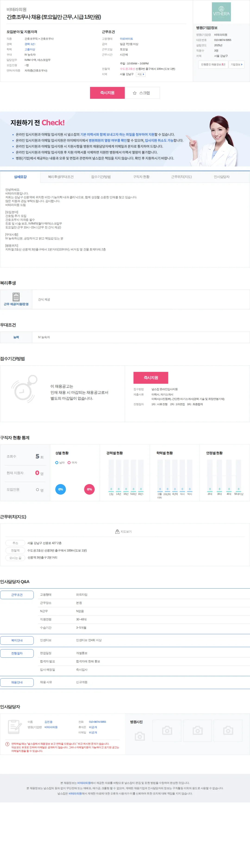Image resolution: width=250 pixels, height=868 pixels.
Task: Click the 조회수 5회 statistic
Action: pyautogui.click(x=25, y=457)
